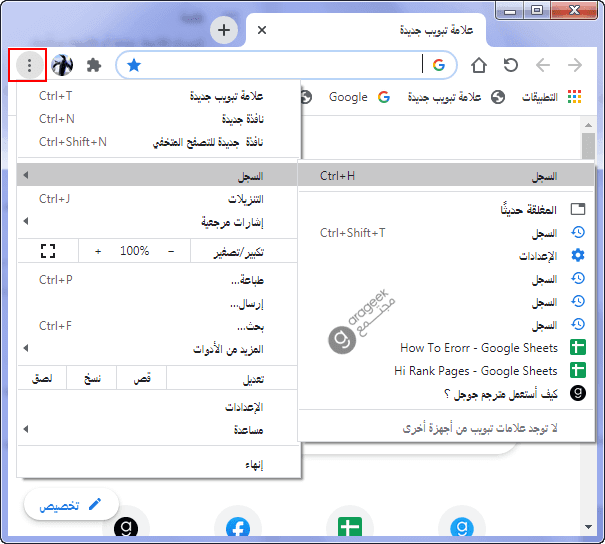Click the bookmark star in address bar

coord(134,66)
